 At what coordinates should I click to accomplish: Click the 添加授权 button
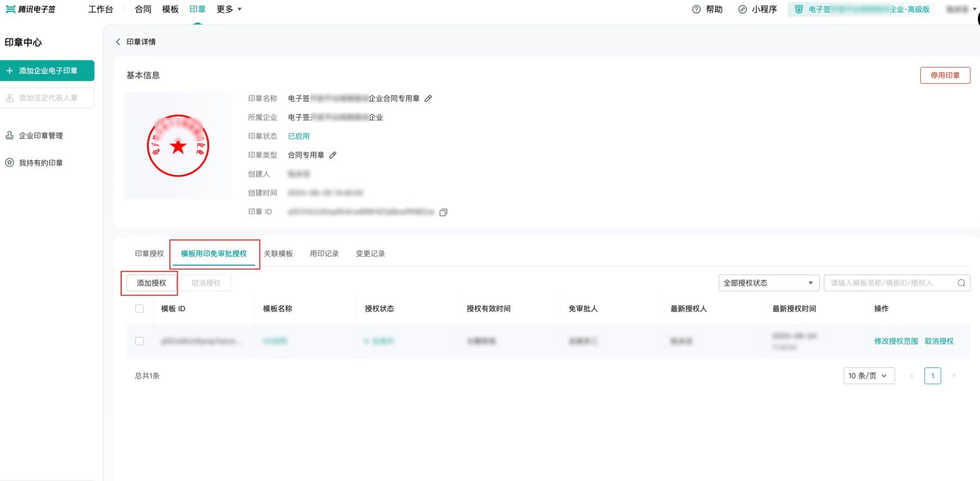152,283
